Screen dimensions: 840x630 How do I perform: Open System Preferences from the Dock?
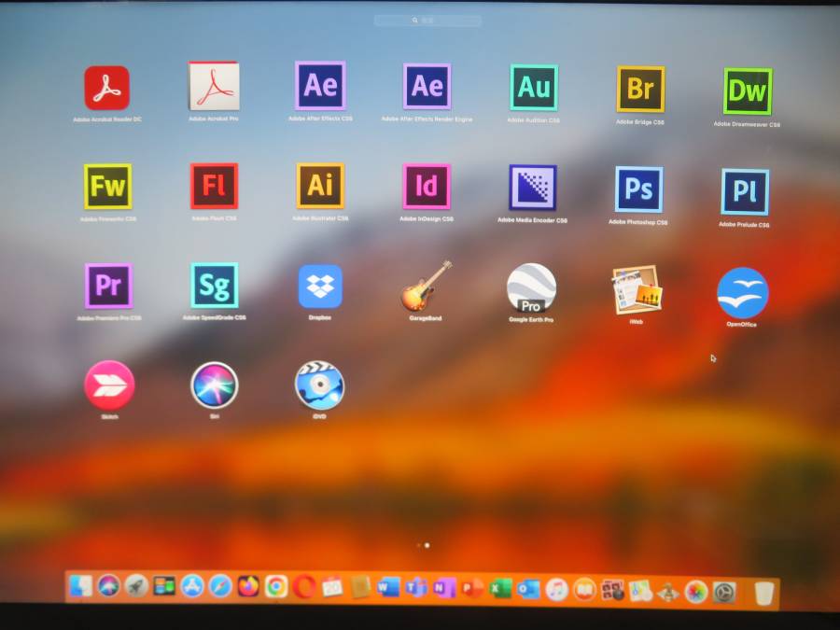click(x=723, y=593)
